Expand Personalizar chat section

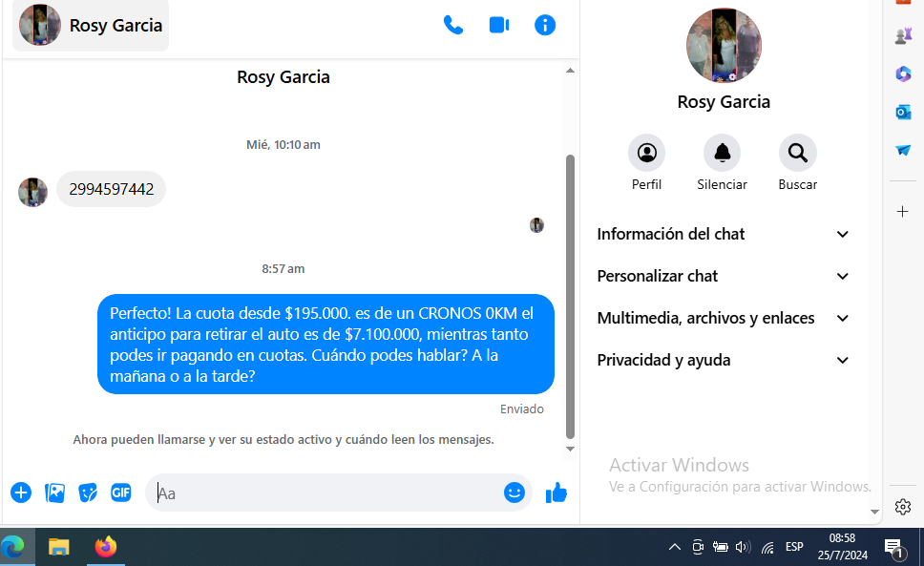723,276
